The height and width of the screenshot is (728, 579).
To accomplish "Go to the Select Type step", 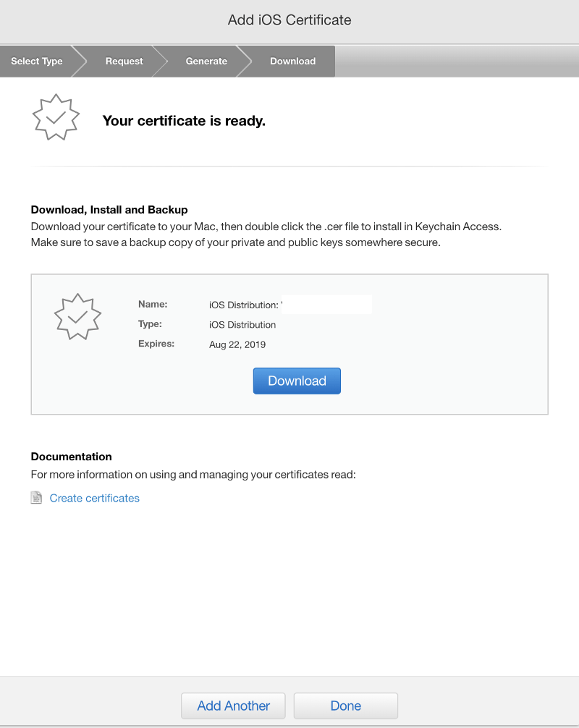I will click(x=37, y=62).
